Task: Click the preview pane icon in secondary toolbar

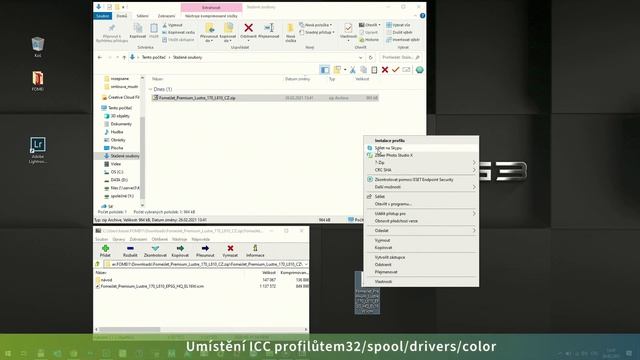Action: [324, 70]
